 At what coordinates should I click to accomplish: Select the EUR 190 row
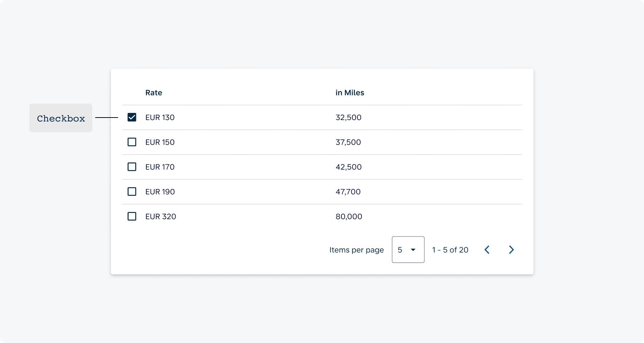tap(160, 192)
